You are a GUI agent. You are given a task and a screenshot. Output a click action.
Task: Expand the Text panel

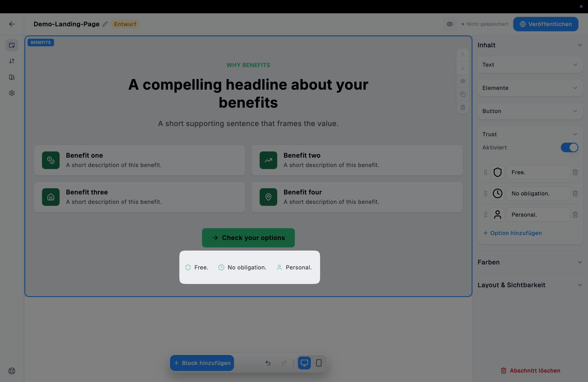[530, 65]
